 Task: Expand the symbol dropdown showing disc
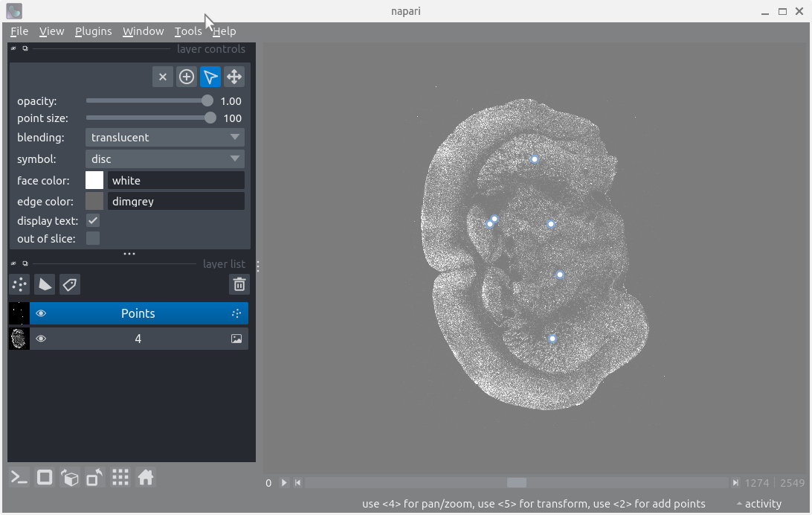point(165,159)
